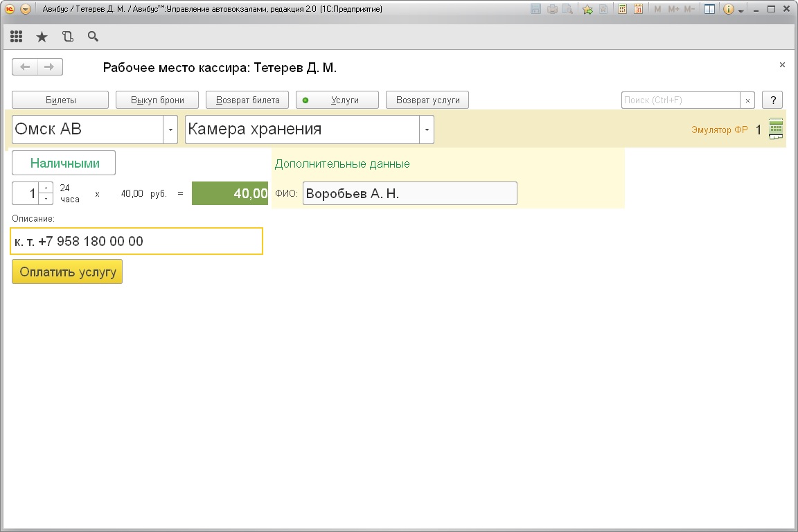
Task: Click the info icon in title bar
Action: pyautogui.click(x=728, y=10)
